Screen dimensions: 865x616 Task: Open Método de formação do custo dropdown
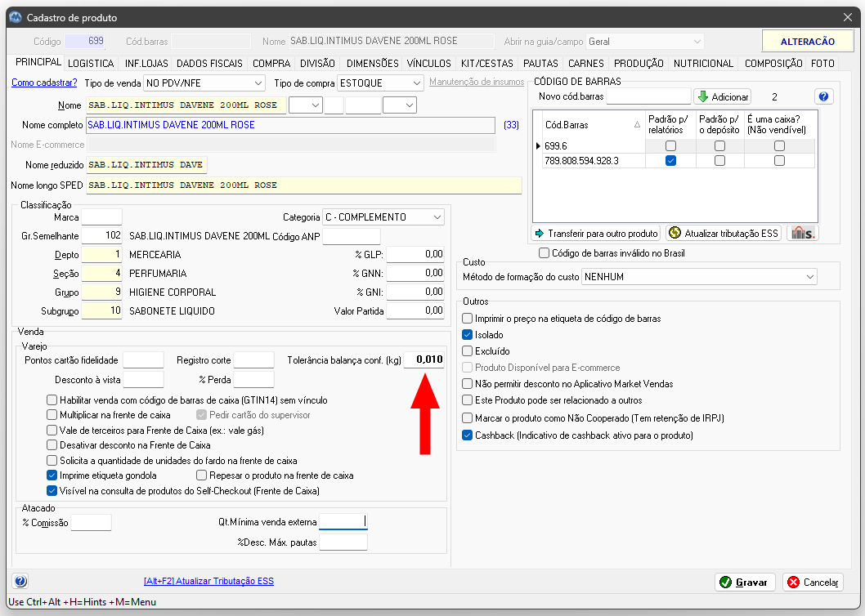[x=699, y=277]
